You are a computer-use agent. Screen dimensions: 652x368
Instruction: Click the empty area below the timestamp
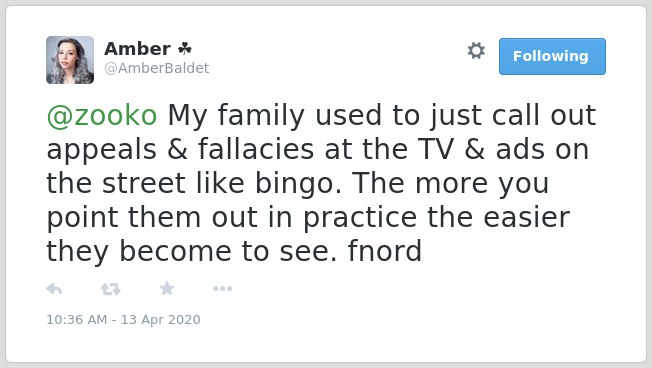coord(324,344)
